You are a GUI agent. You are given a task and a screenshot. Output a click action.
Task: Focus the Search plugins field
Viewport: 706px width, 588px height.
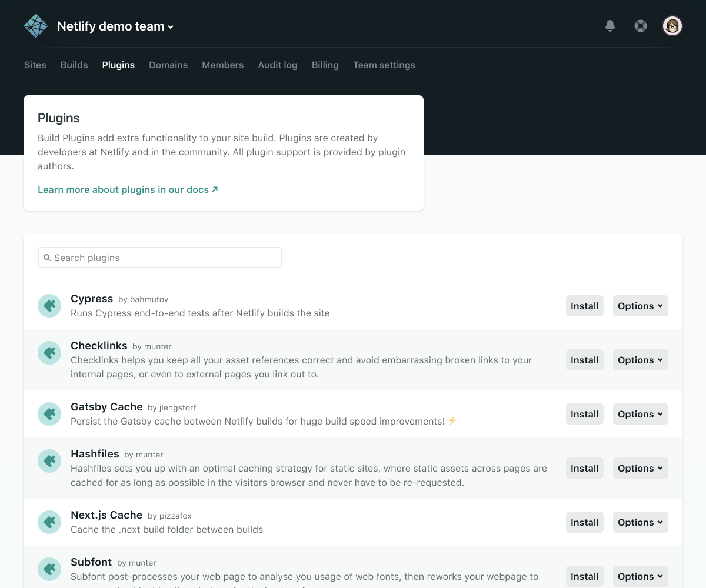click(x=160, y=258)
